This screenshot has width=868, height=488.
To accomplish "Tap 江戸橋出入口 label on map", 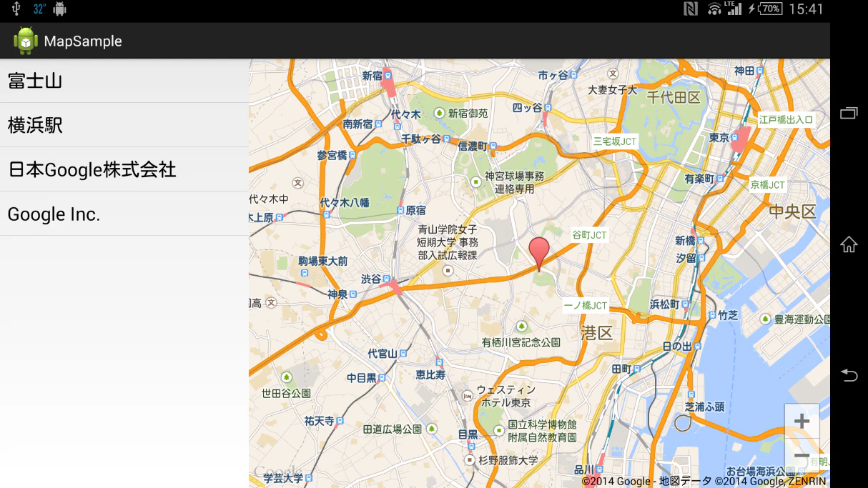I will coord(786,119).
